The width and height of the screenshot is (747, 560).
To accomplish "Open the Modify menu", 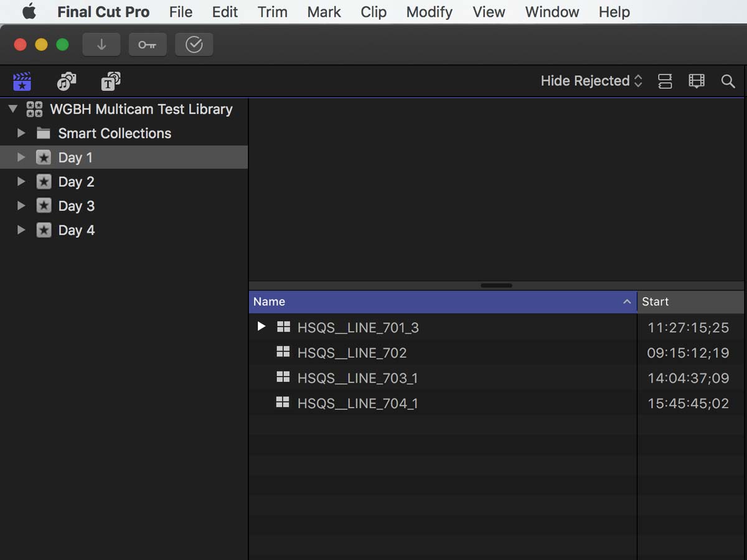I will [x=429, y=12].
